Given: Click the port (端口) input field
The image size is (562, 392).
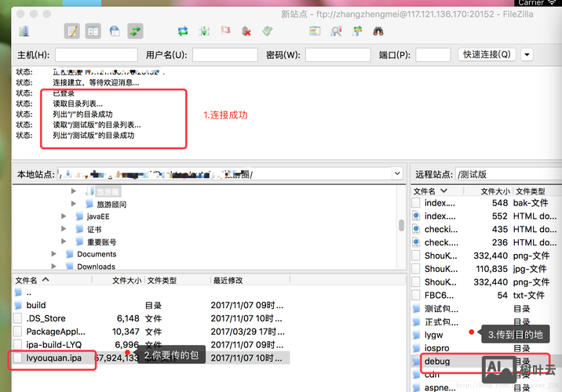Looking at the screenshot, I should tap(433, 55).
